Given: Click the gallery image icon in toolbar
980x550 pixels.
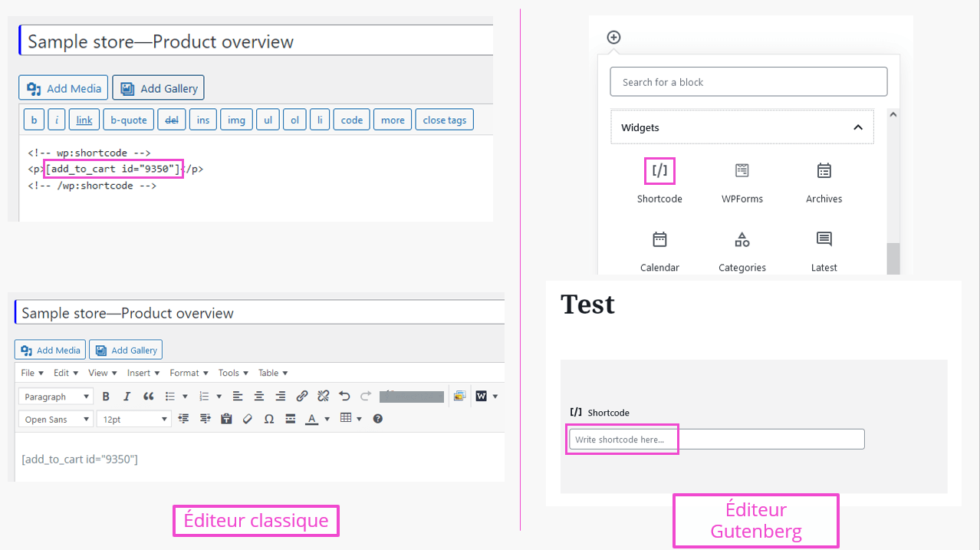Looking at the screenshot, I should point(459,397).
